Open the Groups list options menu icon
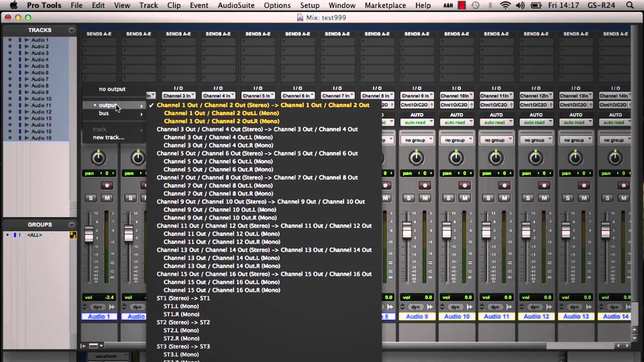The width and height of the screenshot is (644, 362). tap(71, 225)
